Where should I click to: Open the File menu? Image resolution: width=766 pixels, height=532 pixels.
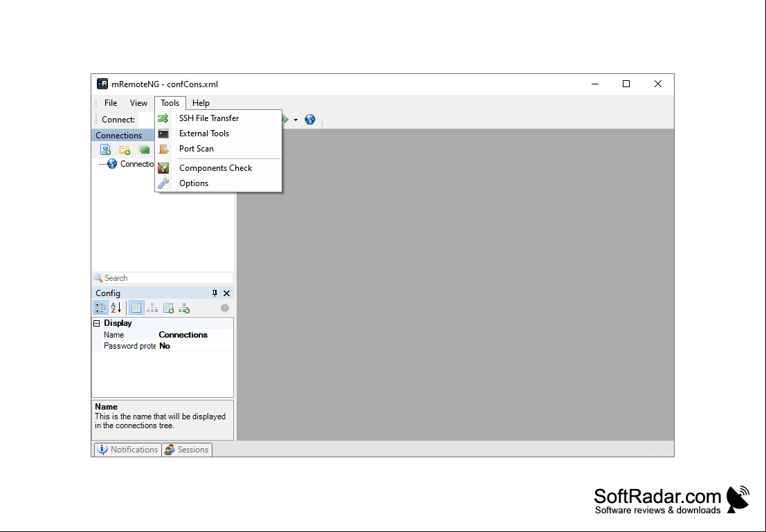tap(111, 103)
